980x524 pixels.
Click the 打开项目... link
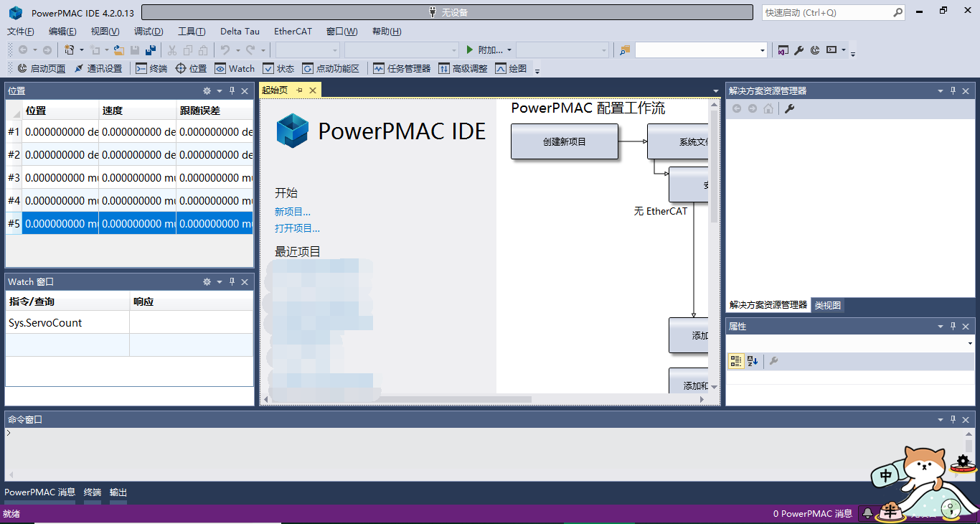coord(297,228)
